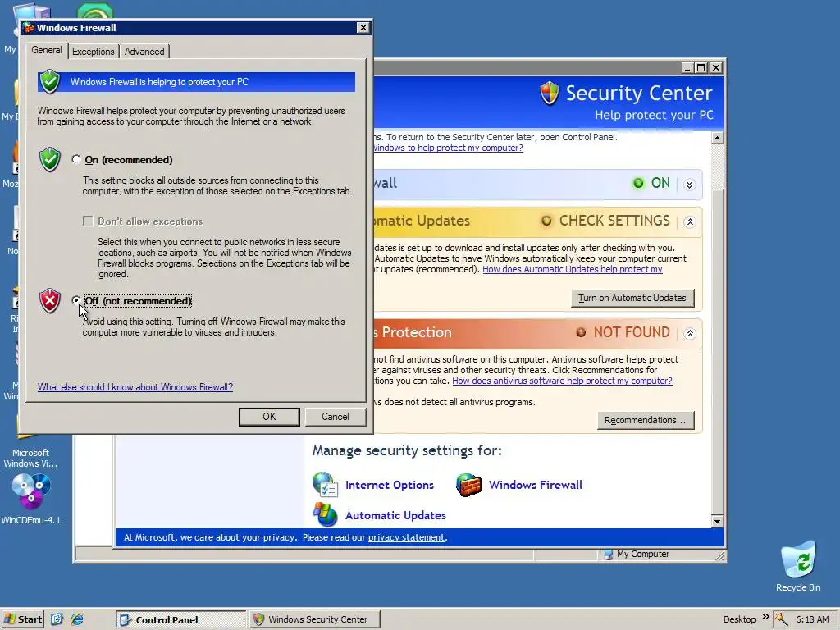Expand the Desktop toolbar chevron on taskbar

click(765, 617)
